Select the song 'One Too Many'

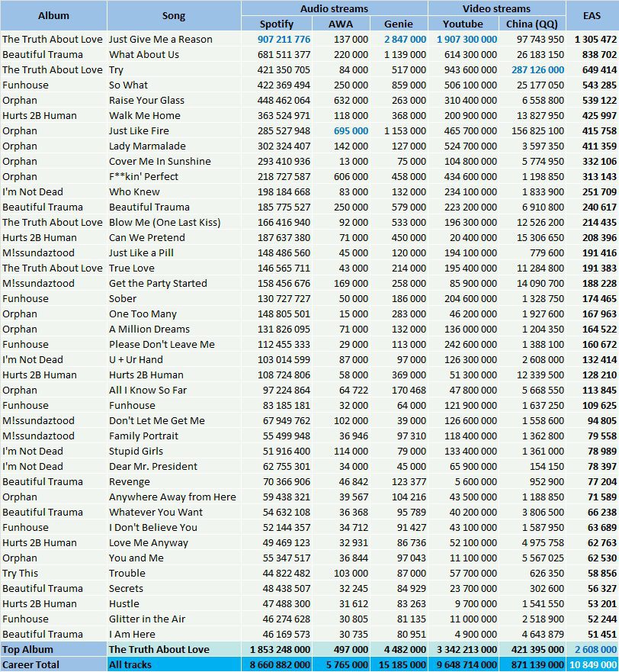coord(143,314)
